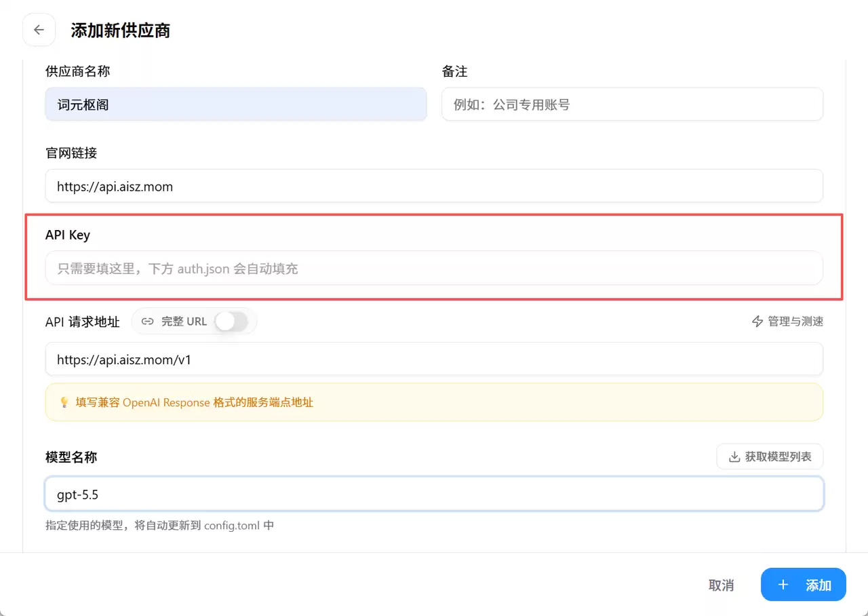Click the lightbulb hint icon
868x616 pixels.
pos(64,402)
